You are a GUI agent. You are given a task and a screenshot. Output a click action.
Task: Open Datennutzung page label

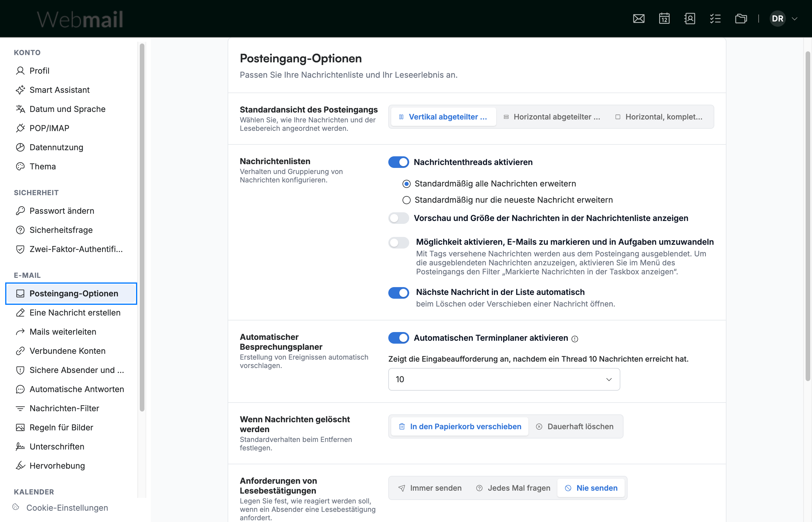[x=56, y=147]
